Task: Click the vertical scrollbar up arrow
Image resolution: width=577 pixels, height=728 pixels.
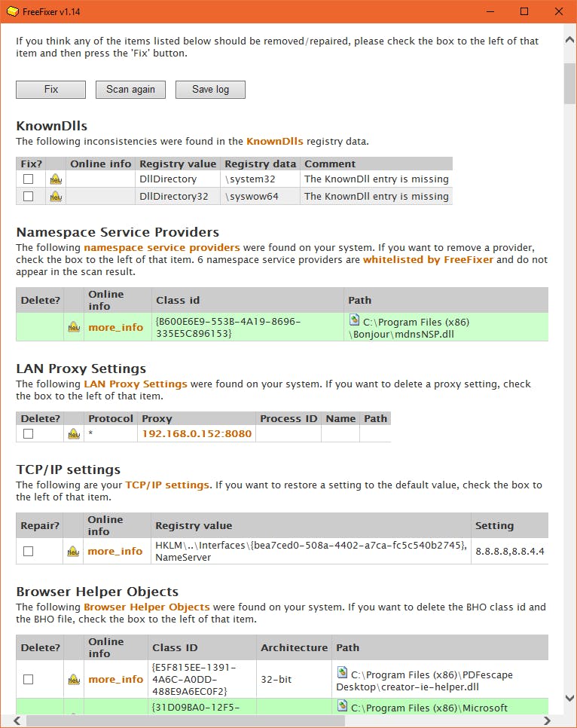Action: point(570,41)
